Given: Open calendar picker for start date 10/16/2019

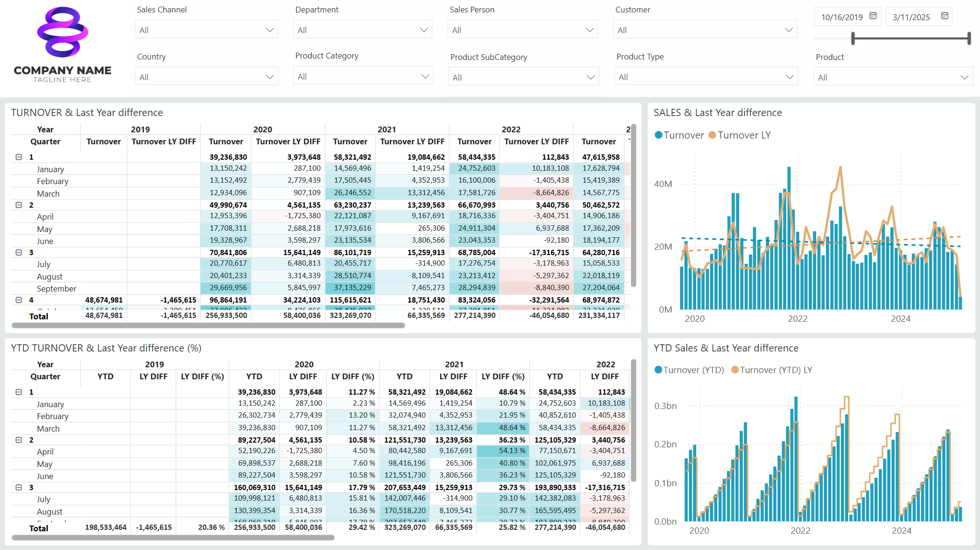Looking at the screenshot, I should click(873, 16).
